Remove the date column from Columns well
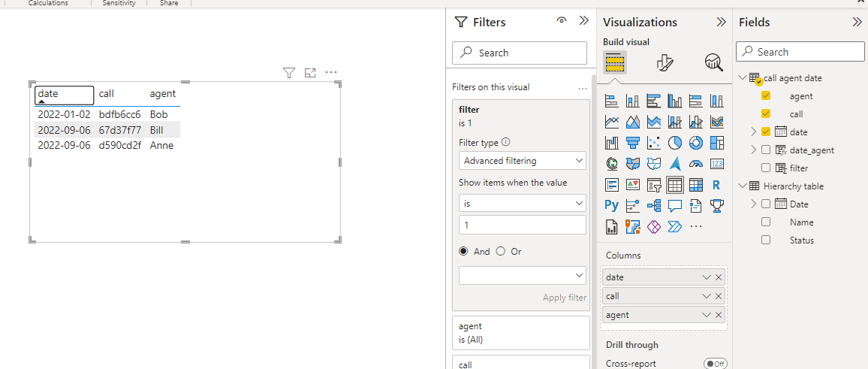Viewport: 868px width, 369px height. click(x=719, y=277)
